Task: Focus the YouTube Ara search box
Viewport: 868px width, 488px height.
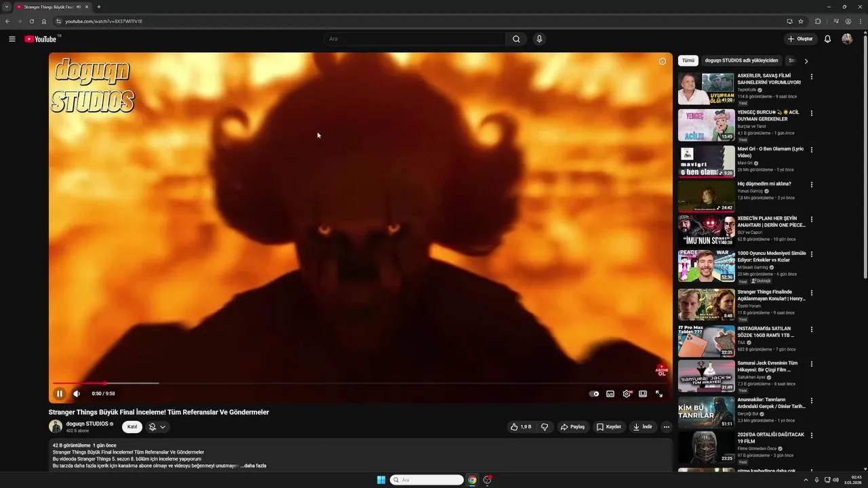Action: (414, 39)
